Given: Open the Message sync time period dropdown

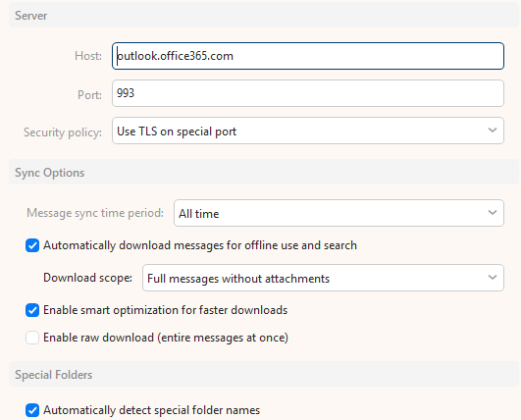Looking at the screenshot, I should pyautogui.click(x=339, y=213).
